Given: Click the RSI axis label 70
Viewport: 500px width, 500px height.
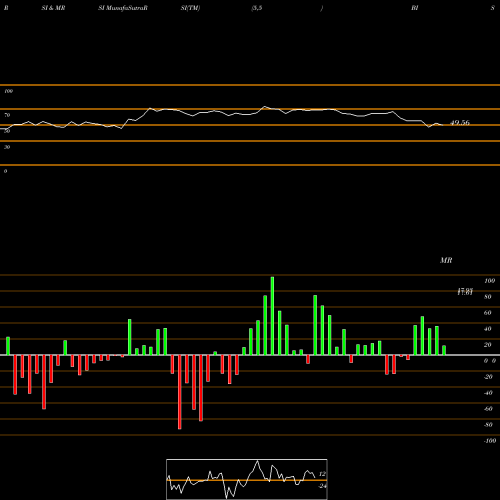Looking at the screenshot, I should [x=7, y=115].
